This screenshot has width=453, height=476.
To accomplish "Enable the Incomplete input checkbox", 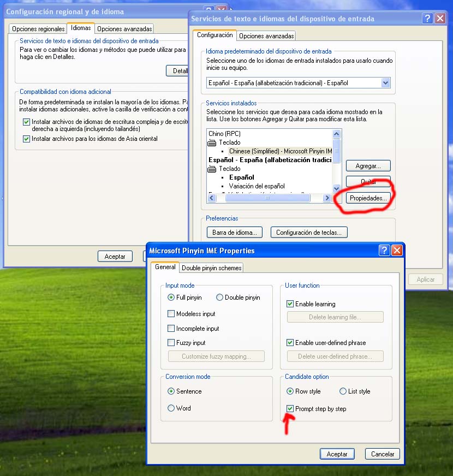I will 171,329.
